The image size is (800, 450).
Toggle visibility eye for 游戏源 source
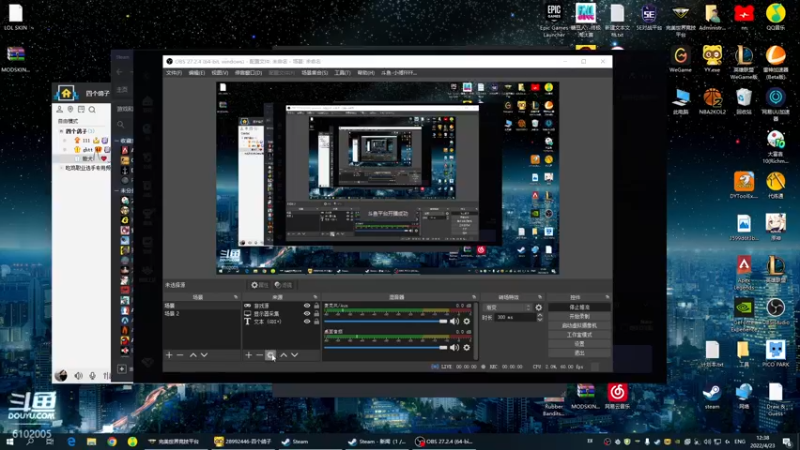pyautogui.click(x=307, y=306)
